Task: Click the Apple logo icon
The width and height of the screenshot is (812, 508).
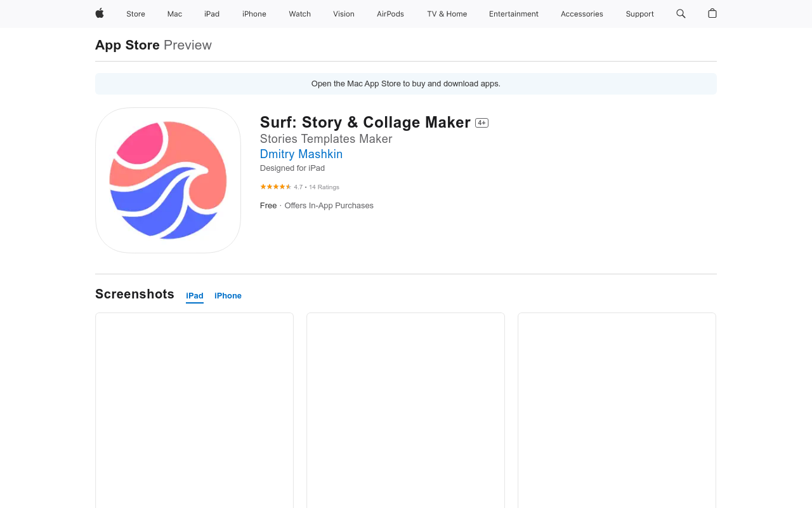Action: pyautogui.click(x=100, y=13)
